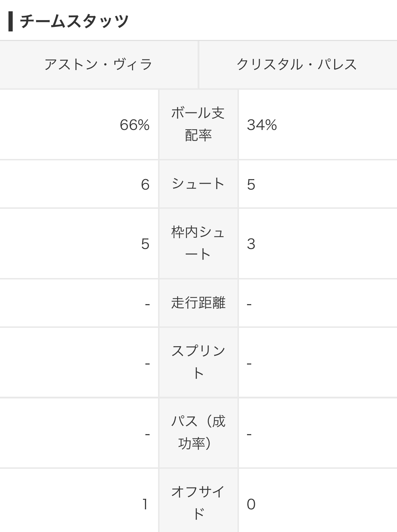The width and height of the screenshot is (397, 532).
Task: Click the 枠内シュート stat label
Action: (198, 243)
